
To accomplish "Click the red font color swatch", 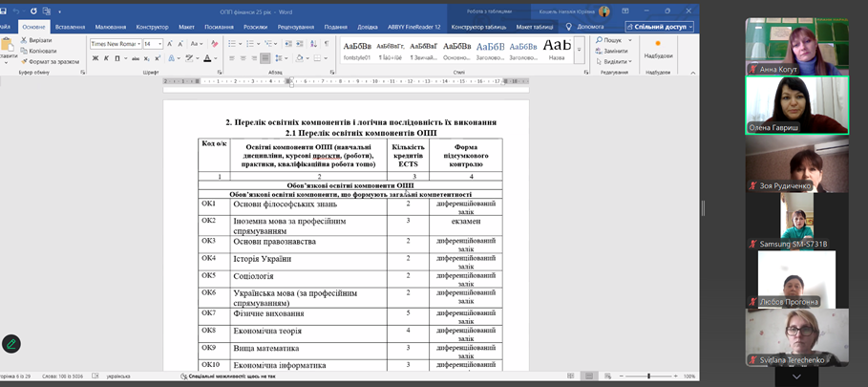I will [x=207, y=59].
